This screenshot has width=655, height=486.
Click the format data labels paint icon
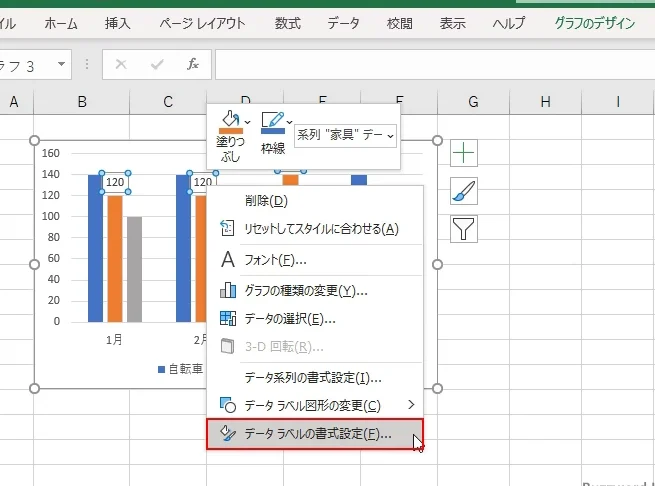[228, 433]
